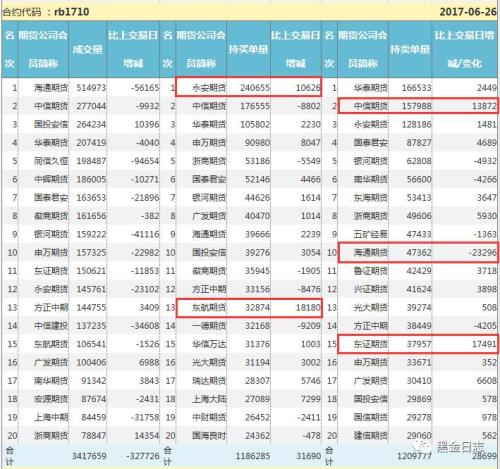Click the short position change -23296
The width and height of the screenshot is (500, 469).
click(x=482, y=253)
